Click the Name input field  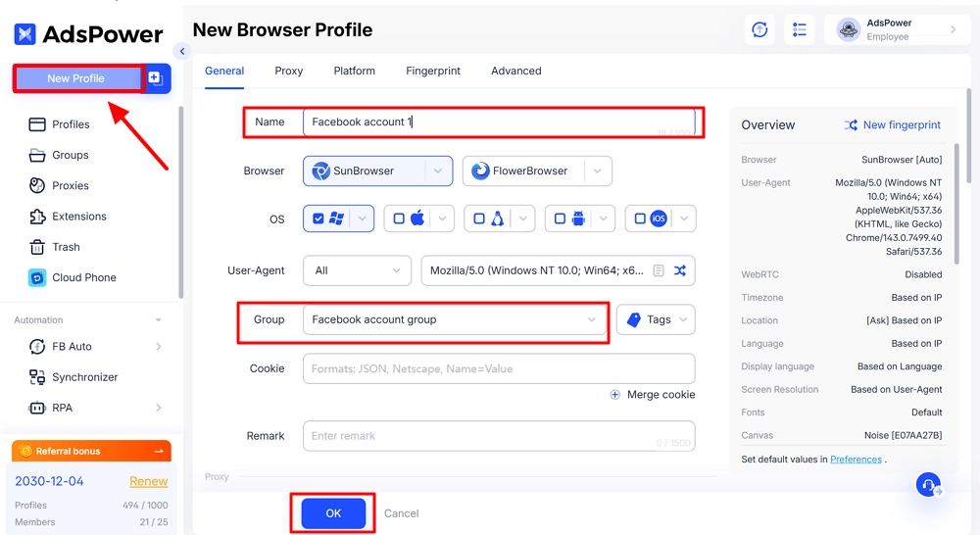coord(499,122)
